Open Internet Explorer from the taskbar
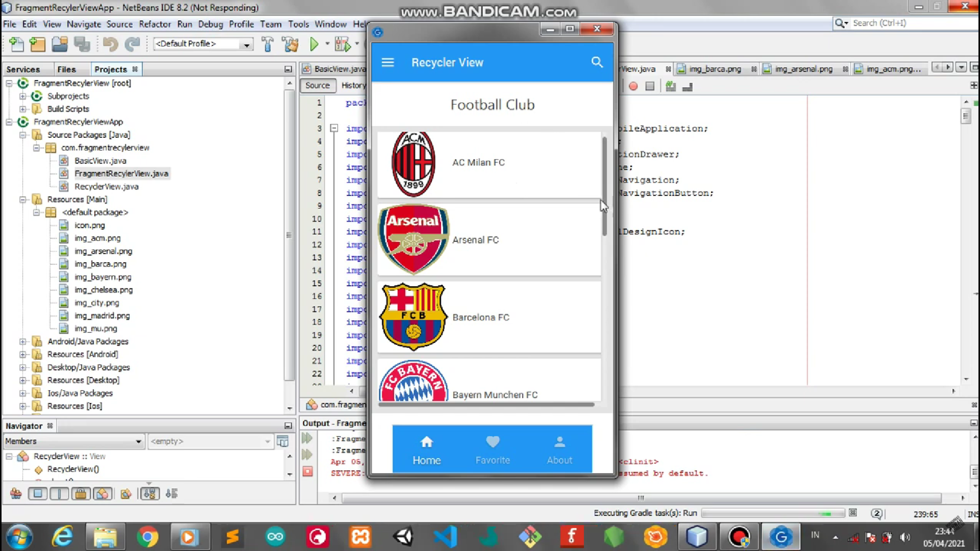 pos(62,537)
